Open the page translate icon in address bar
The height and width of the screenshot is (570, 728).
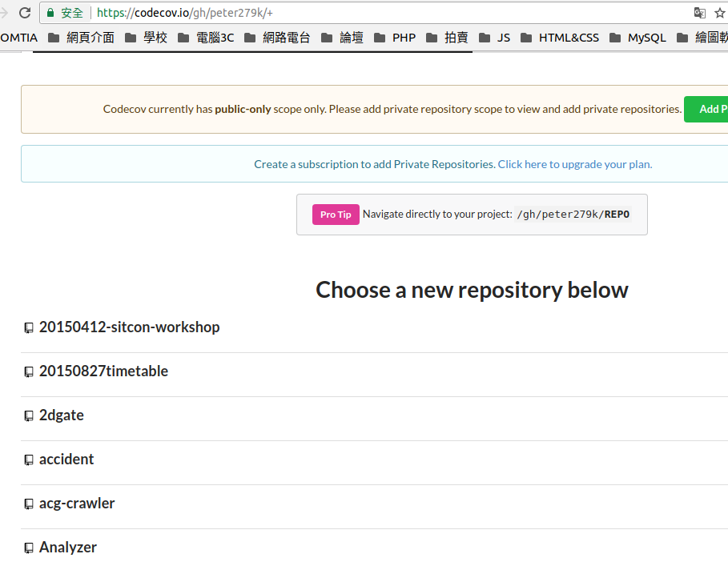[x=700, y=13]
